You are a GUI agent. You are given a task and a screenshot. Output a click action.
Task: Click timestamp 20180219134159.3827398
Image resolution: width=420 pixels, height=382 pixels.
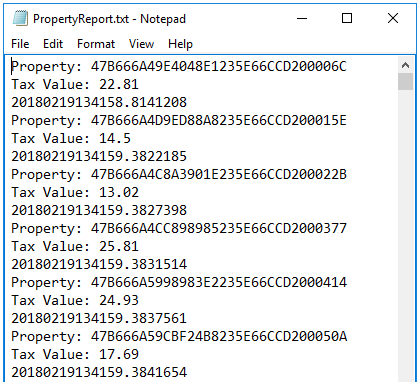click(x=99, y=210)
